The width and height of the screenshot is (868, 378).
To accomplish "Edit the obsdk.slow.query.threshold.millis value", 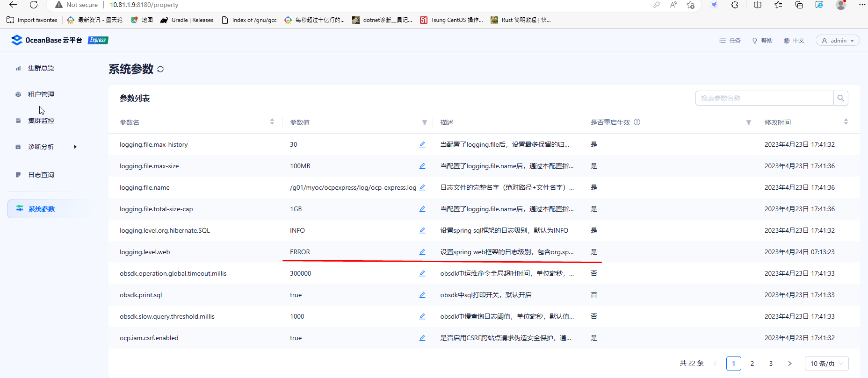I will [x=422, y=316].
